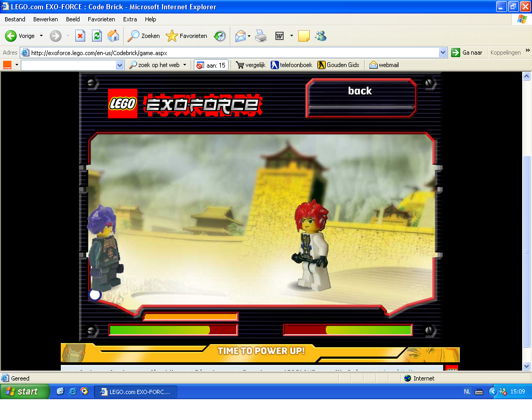
Task: Open the orange logo dropdown arrow
Action: [17, 65]
